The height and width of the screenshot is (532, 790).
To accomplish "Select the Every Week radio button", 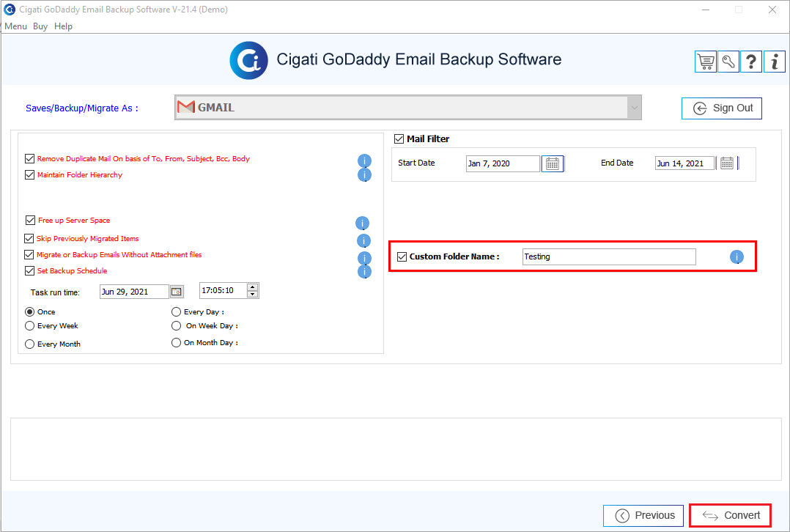I will click(x=30, y=326).
